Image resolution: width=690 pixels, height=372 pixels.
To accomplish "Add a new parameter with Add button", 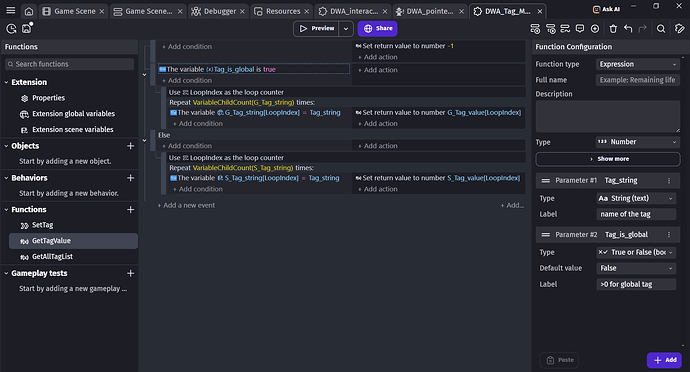I will [664, 360].
